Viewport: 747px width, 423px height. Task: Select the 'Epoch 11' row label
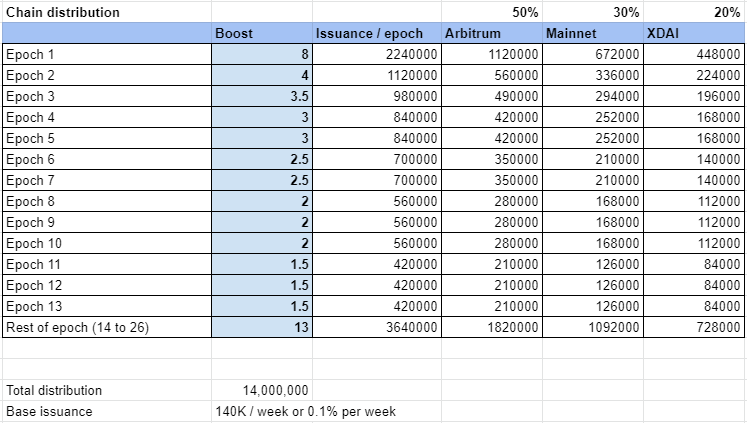point(107,264)
